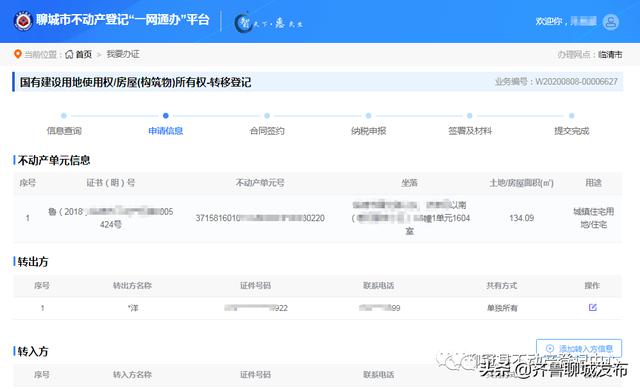
Task: Select the 提交完成 step
Action: [571, 131]
